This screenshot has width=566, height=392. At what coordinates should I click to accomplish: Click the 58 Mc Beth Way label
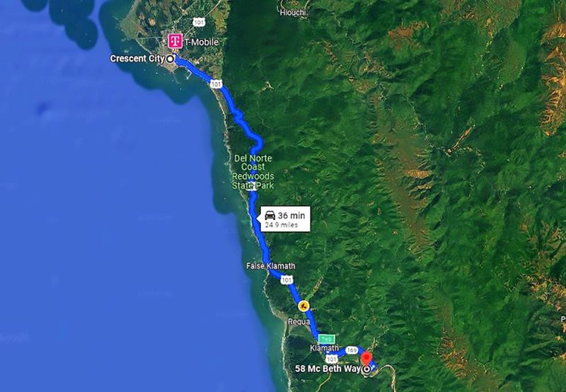(328, 369)
